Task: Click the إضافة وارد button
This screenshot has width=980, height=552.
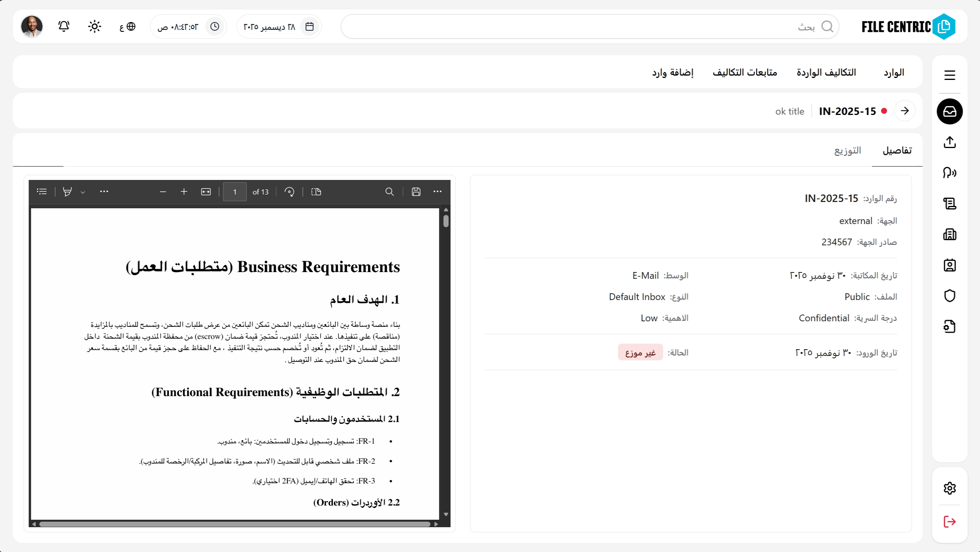Action: (672, 72)
